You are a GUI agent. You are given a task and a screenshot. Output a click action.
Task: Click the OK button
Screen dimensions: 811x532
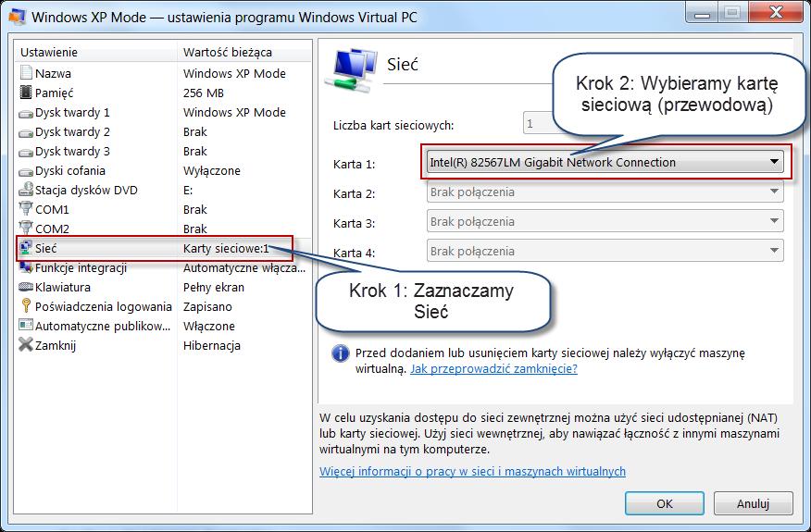pos(664,503)
